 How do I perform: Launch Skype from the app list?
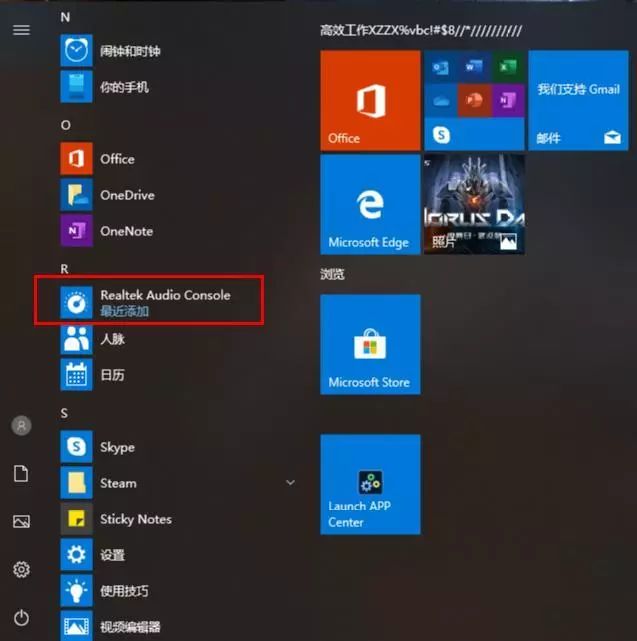[176, 447]
